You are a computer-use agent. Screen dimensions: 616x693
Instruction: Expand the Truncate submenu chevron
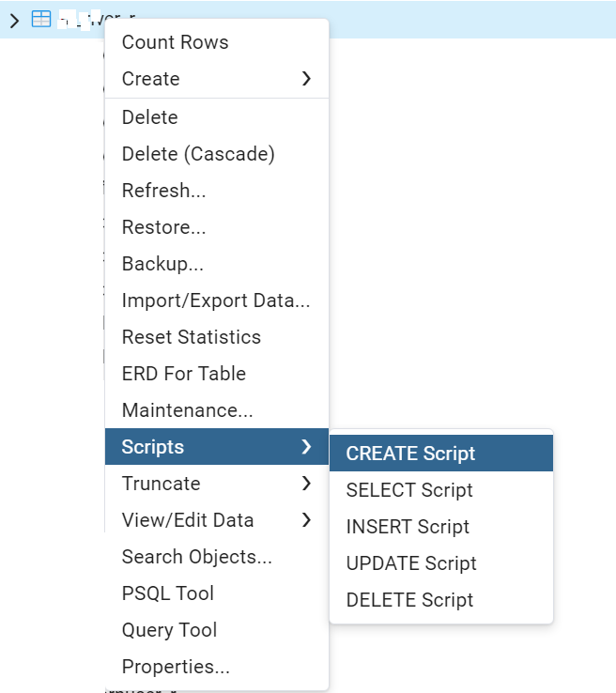point(306,483)
